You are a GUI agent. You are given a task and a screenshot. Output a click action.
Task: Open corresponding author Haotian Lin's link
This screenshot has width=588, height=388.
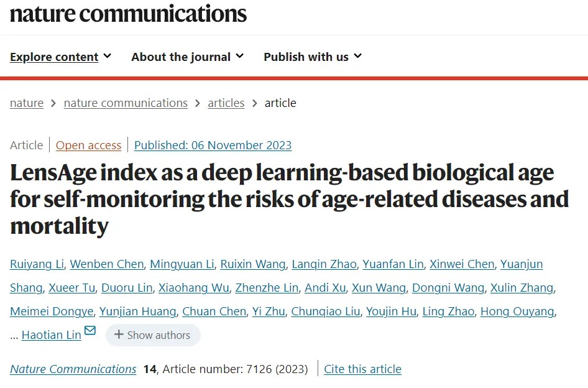(52, 335)
